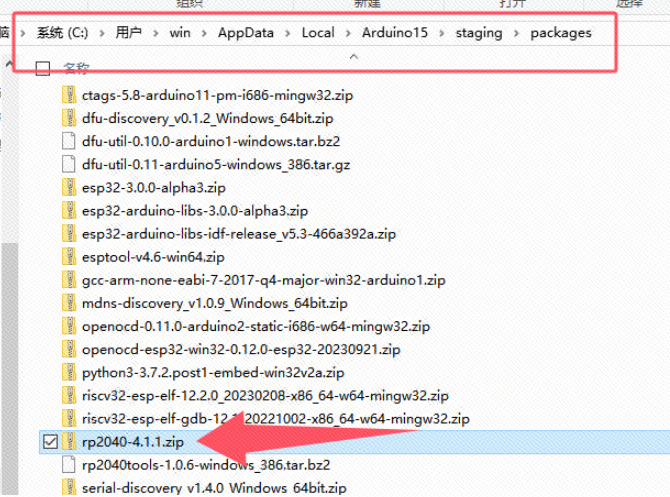Select dfu-discovery_v0.1.2_Windows_64bit.zip

point(208,118)
